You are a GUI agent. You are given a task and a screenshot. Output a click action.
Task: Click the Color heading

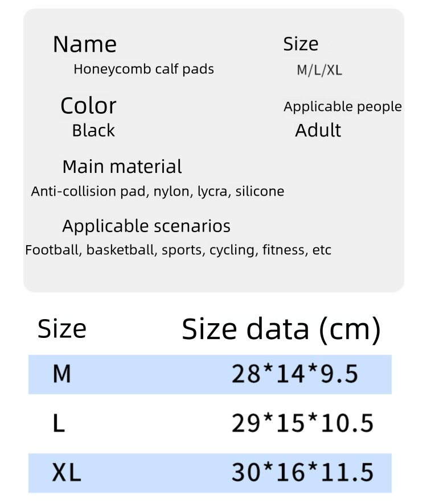(88, 106)
